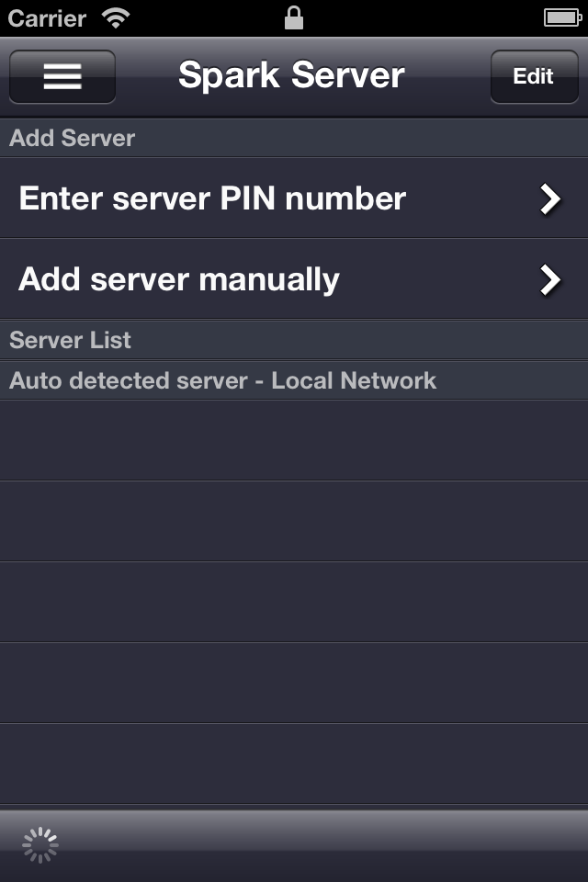The image size is (588, 882).
Task: Select Enter server PIN number row
Action: (294, 198)
